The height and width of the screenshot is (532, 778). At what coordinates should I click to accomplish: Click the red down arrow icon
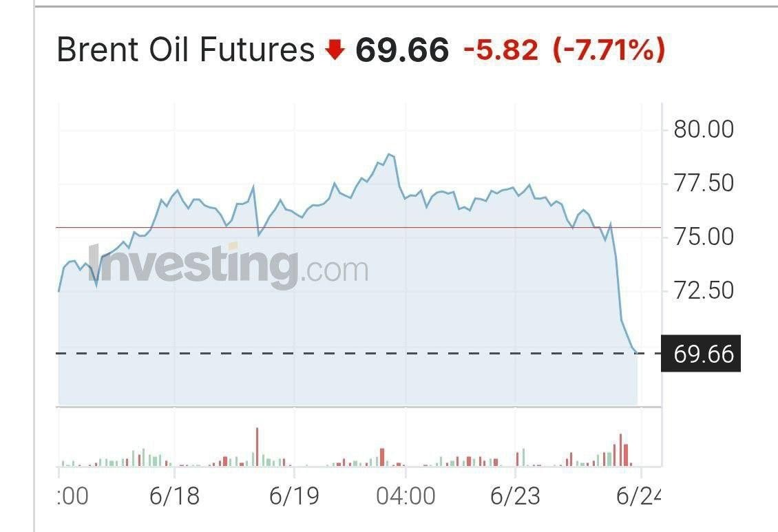(x=335, y=50)
